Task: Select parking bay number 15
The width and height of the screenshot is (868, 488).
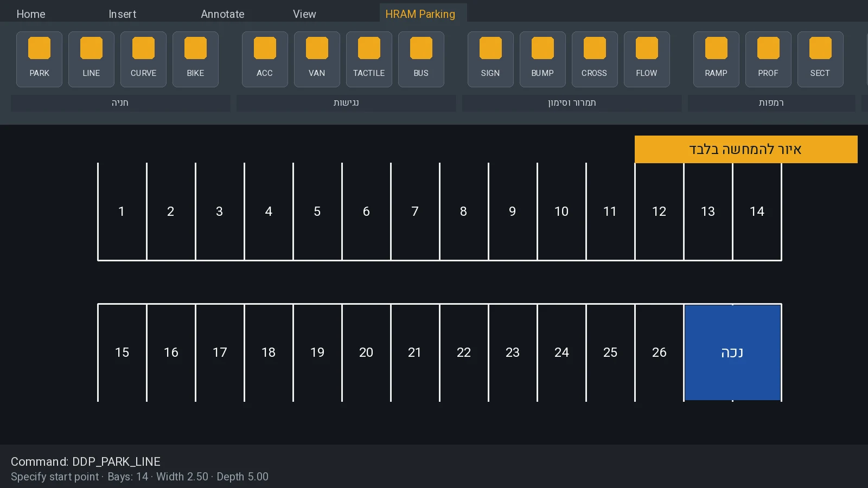Action: 122,352
